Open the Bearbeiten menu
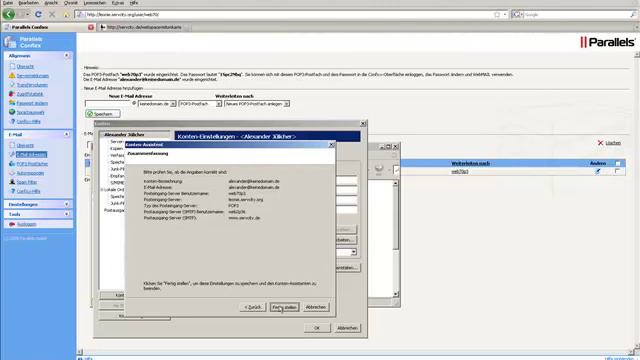This screenshot has width=640, height=360. pyautogui.click(x=28, y=3)
